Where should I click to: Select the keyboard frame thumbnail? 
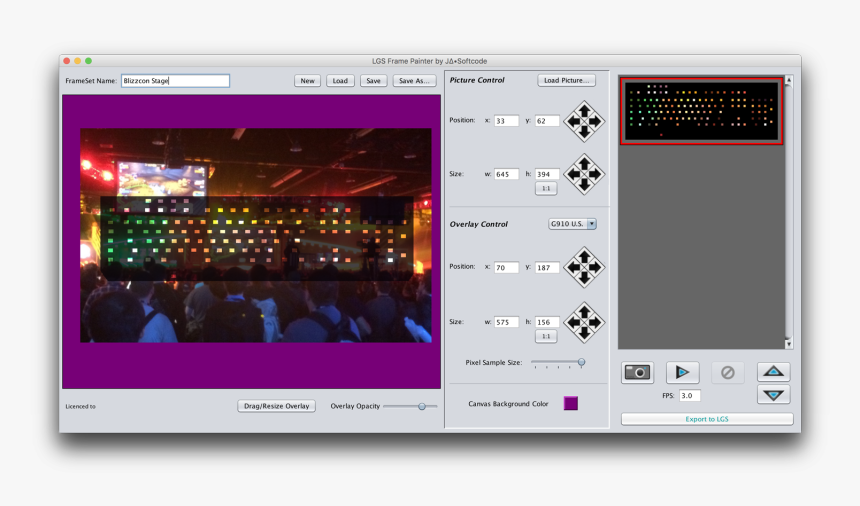pos(701,111)
